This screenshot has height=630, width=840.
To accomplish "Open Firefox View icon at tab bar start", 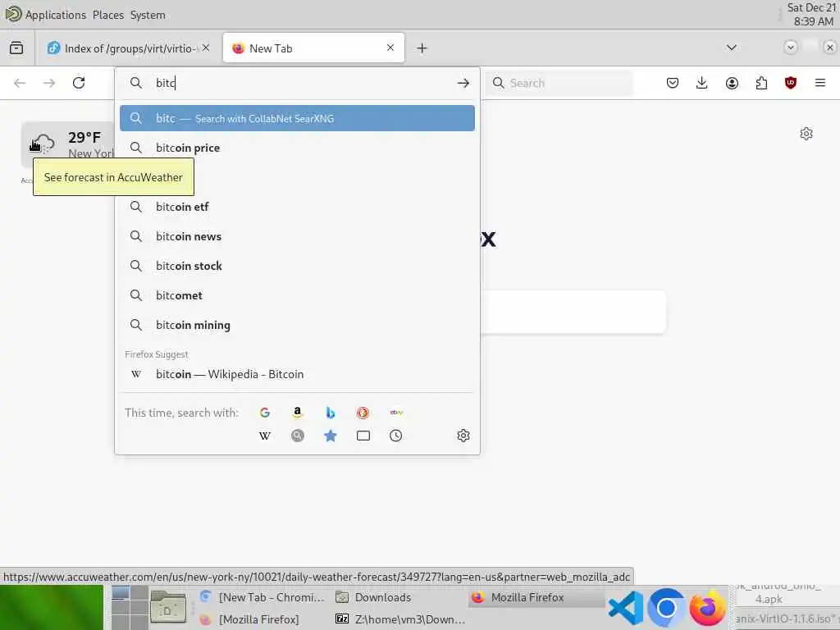I will [x=16, y=48].
